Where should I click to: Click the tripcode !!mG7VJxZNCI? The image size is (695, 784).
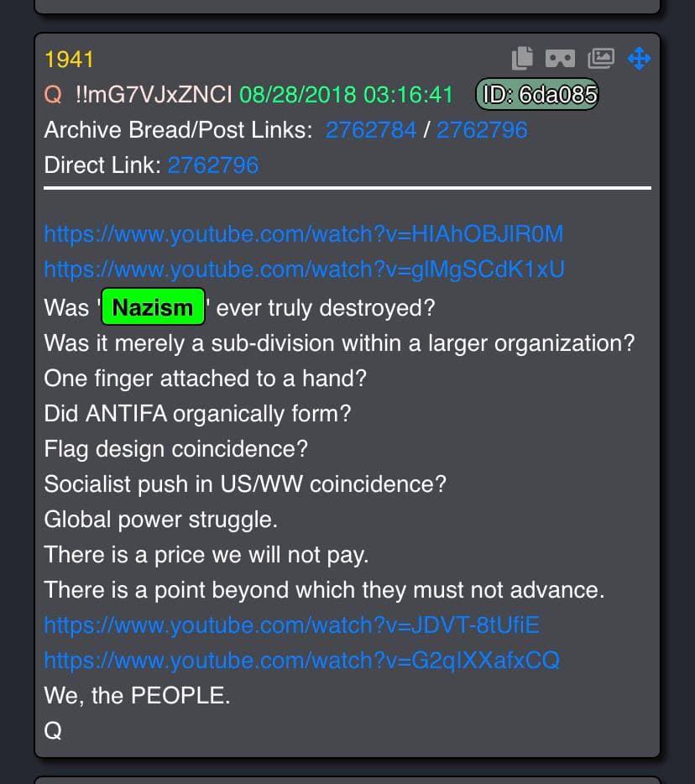click(x=154, y=95)
